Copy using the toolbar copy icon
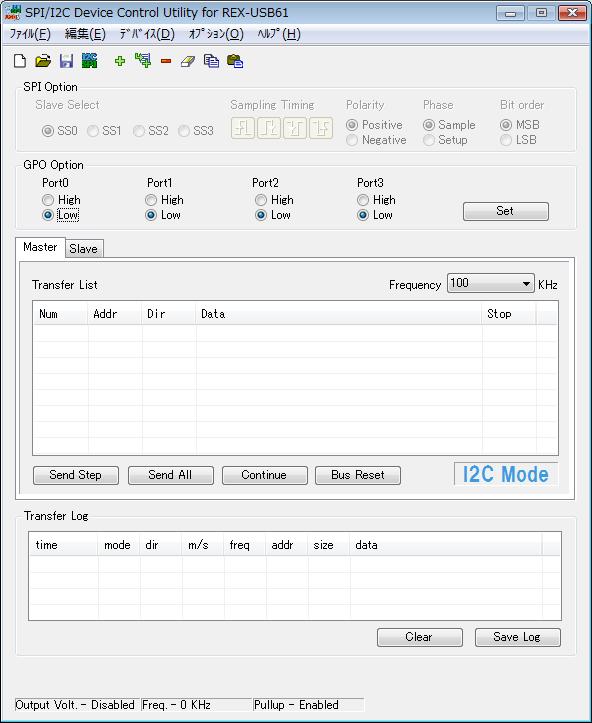This screenshot has width=592, height=723. (x=211, y=61)
